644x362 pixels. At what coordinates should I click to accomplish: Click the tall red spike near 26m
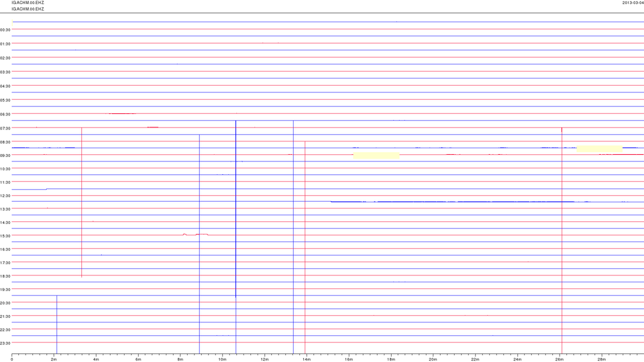tap(562, 240)
